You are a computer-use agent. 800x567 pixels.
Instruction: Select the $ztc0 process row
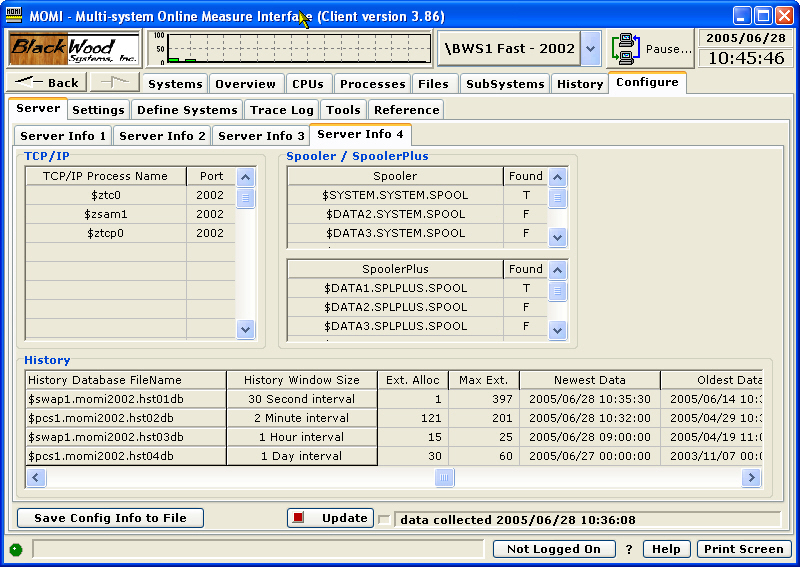[131, 195]
